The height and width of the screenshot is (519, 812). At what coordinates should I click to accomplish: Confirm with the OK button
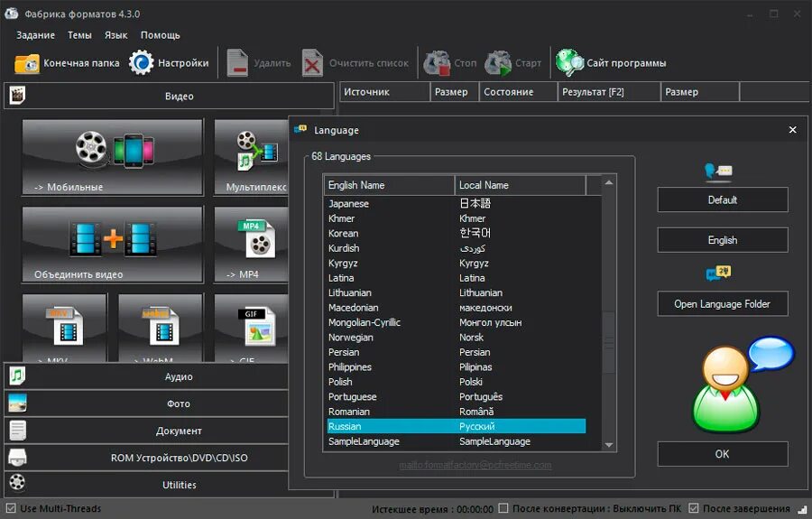723,454
